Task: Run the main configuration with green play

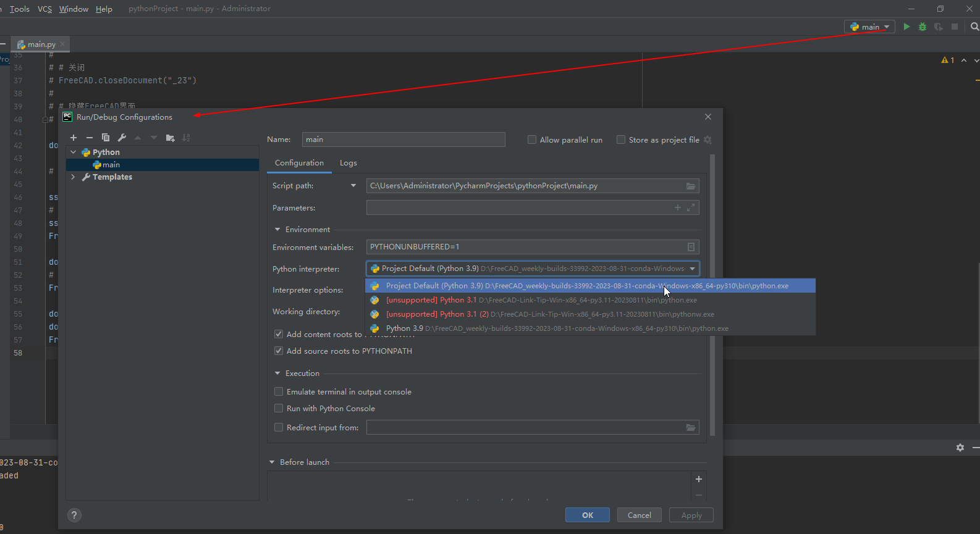Action: tap(906, 27)
